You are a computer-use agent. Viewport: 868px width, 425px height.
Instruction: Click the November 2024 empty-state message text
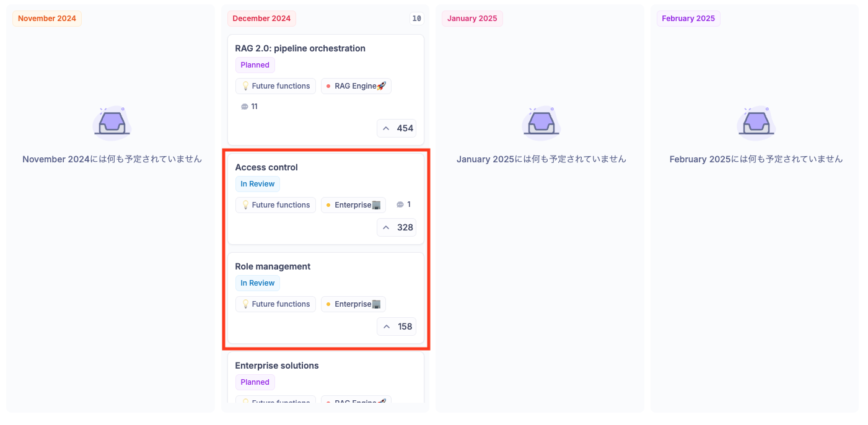[x=112, y=159]
